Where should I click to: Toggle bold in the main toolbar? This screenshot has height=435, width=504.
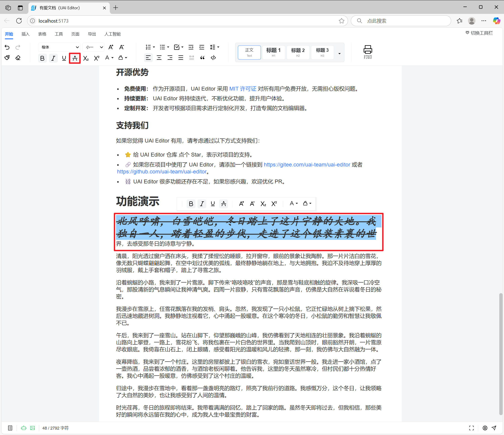[x=42, y=58]
